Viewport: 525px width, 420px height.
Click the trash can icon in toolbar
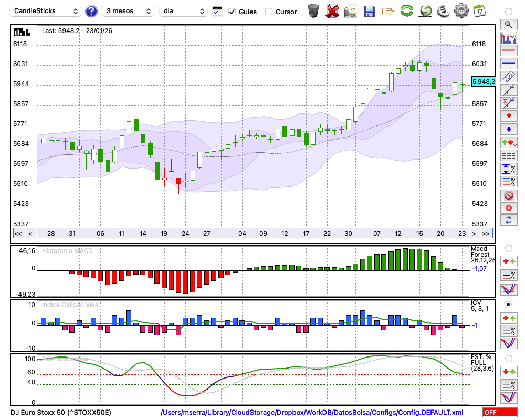[313, 11]
